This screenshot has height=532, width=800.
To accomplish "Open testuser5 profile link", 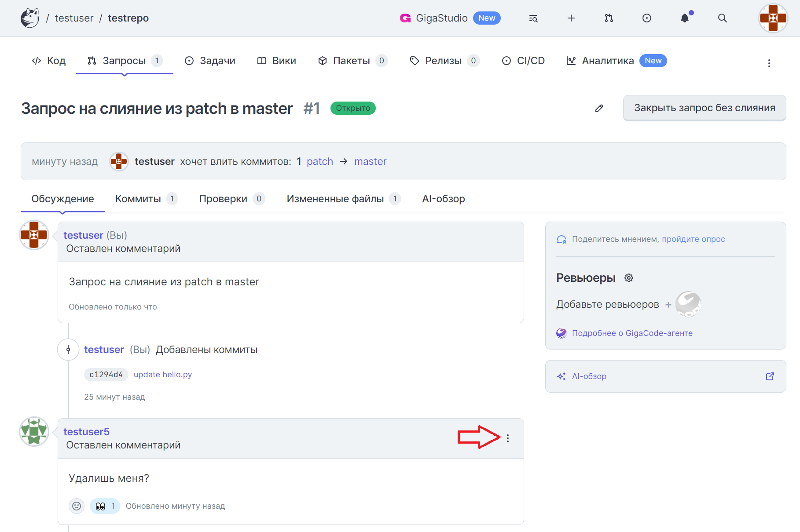I will [86, 432].
